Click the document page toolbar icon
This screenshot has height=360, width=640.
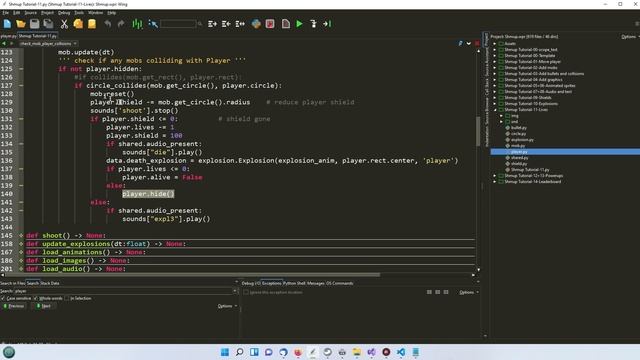point(286,24)
